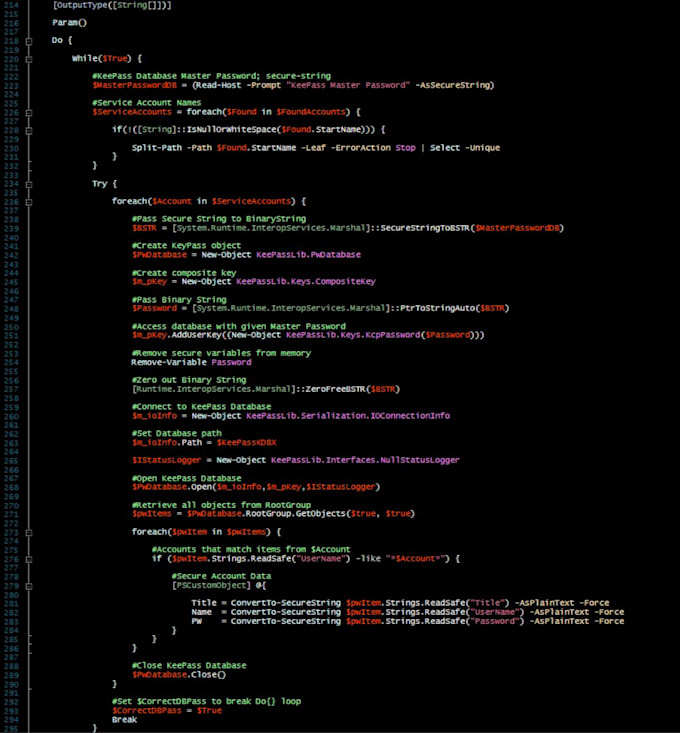The image size is (680, 733).
Task: Click the 'Name' property key on line 282
Action: click(x=201, y=612)
